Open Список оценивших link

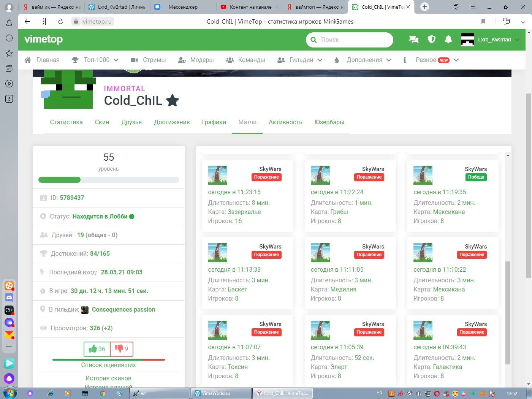(108, 365)
